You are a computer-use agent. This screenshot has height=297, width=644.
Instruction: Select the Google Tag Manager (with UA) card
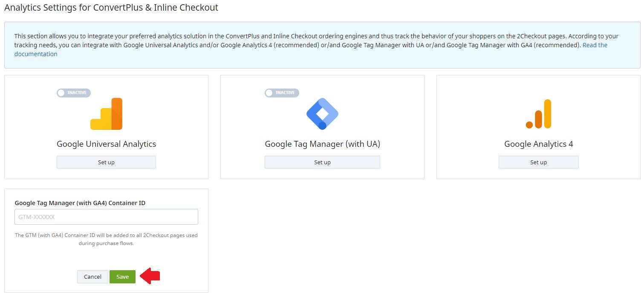(322, 126)
